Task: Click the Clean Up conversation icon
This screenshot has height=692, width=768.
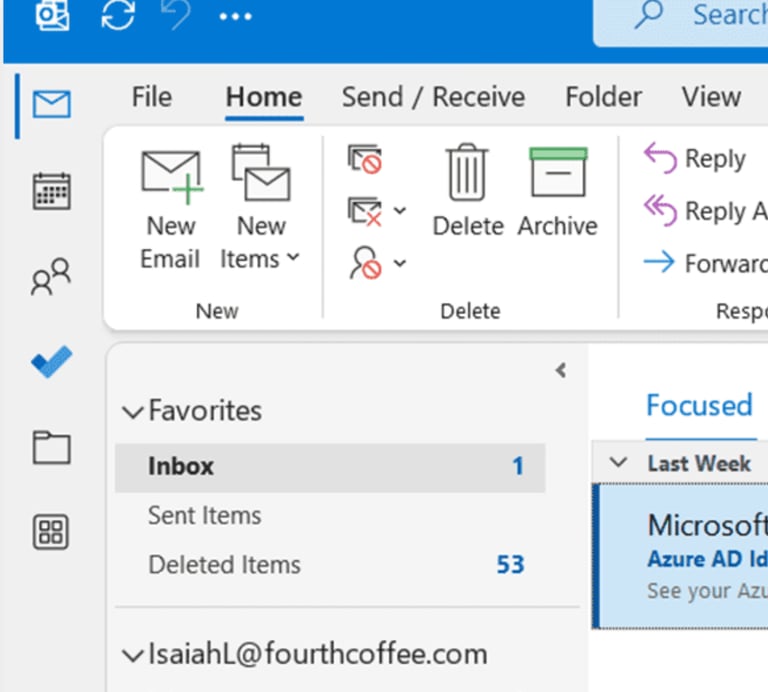Action: click(365, 211)
